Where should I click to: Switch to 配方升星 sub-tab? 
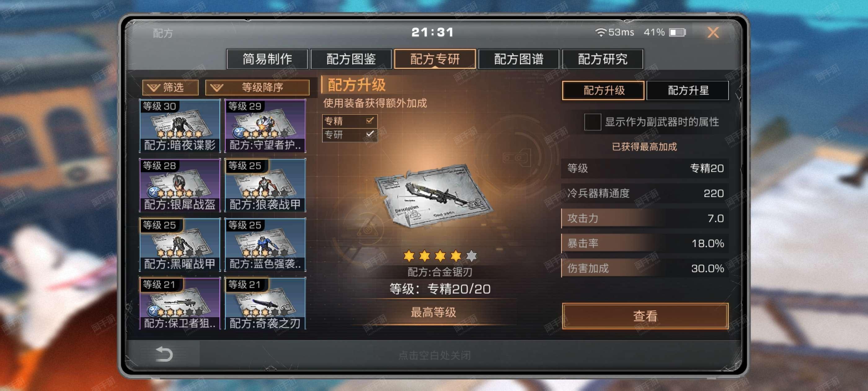point(688,90)
